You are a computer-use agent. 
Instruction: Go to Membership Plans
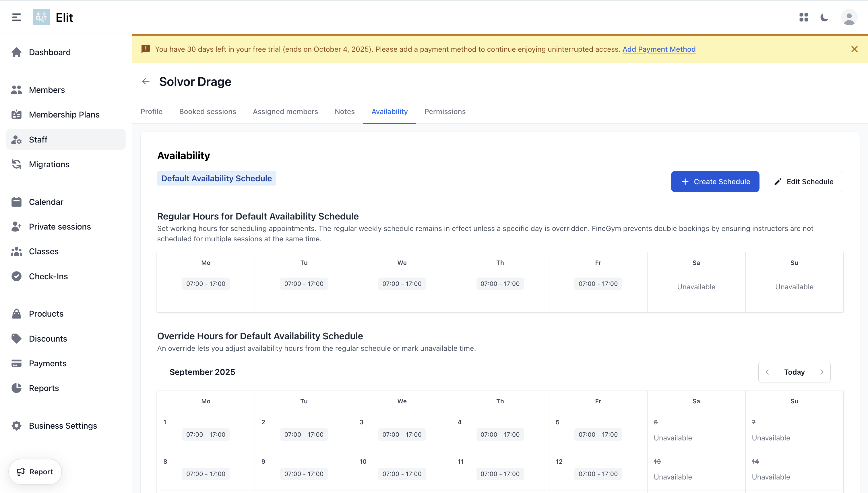(x=66, y=114)
